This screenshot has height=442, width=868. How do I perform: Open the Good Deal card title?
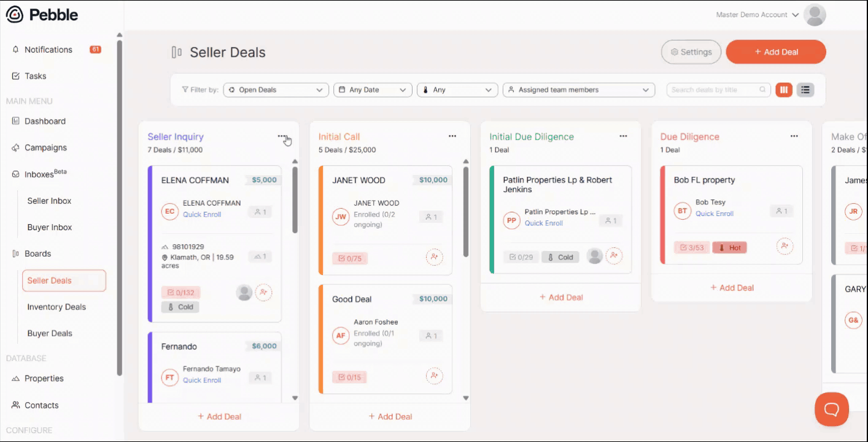click(x=352, y=299)
